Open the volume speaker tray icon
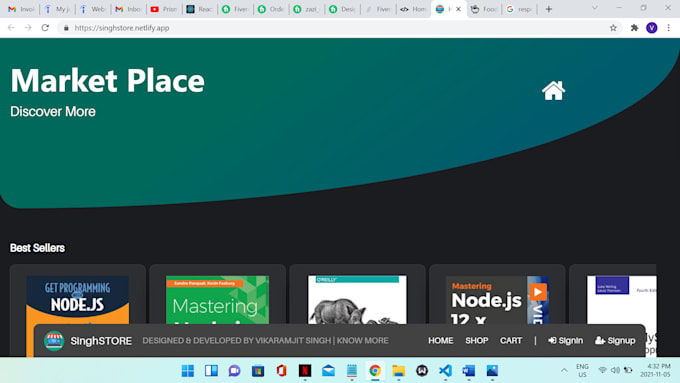Image resolution: width=680 pixels, height=383 pixels. point(615,370)
